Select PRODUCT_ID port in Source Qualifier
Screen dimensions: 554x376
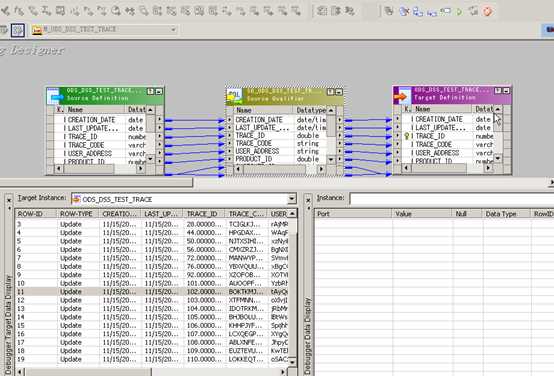coord(254,159)
